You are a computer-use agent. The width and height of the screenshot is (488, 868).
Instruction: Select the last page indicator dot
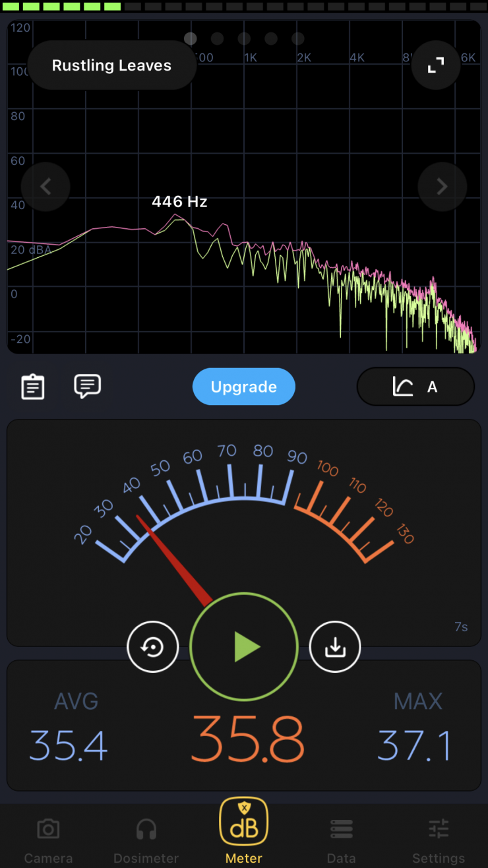[x=298, y=39]
